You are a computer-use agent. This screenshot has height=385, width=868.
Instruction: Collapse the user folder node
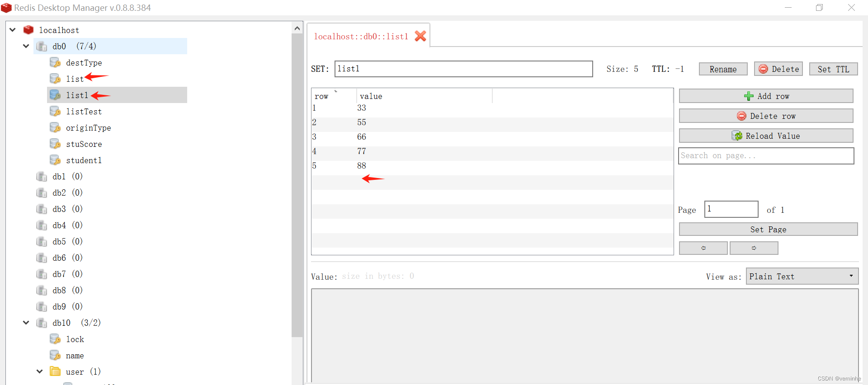coord(40,371)
